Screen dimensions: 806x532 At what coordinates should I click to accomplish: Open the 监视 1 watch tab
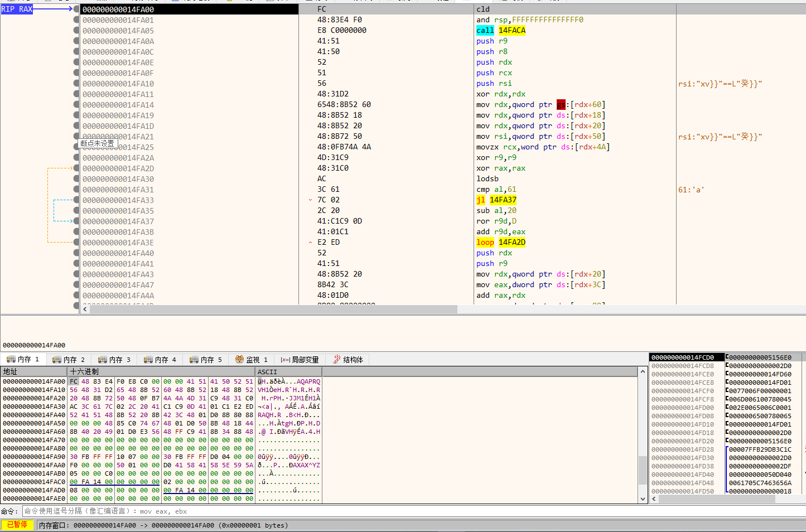252,360
